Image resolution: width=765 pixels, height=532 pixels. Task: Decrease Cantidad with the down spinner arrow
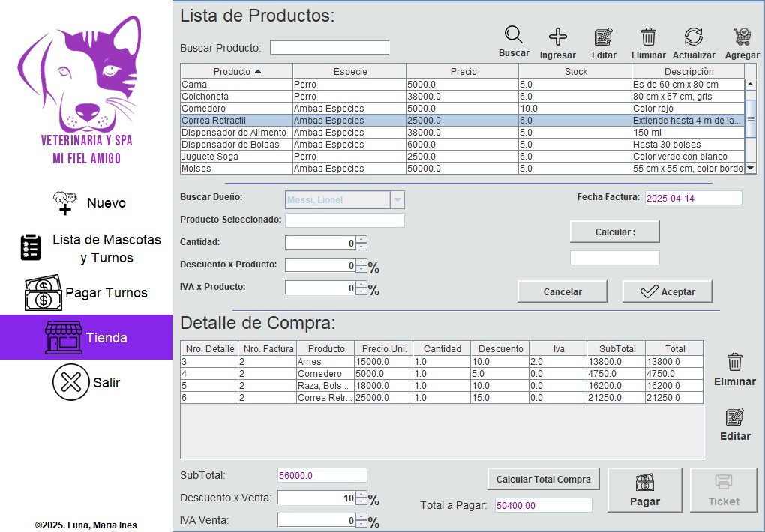pos(361,247)
